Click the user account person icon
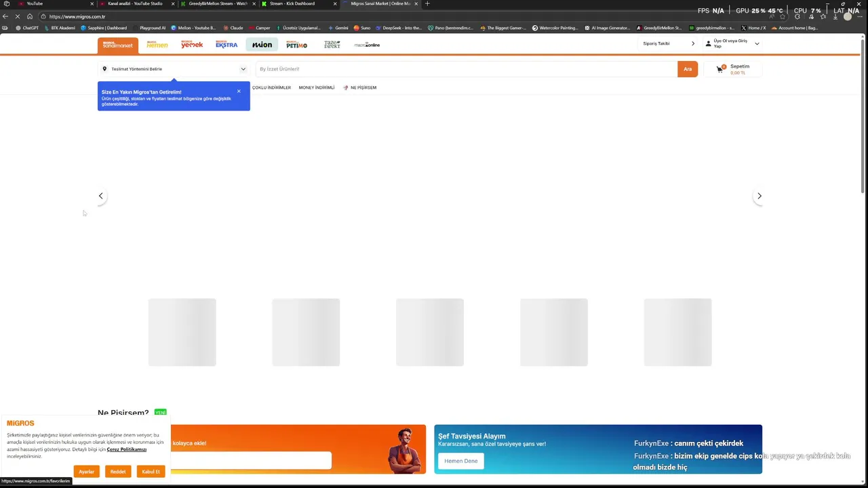868x488 pixels. tap(709, 43)
